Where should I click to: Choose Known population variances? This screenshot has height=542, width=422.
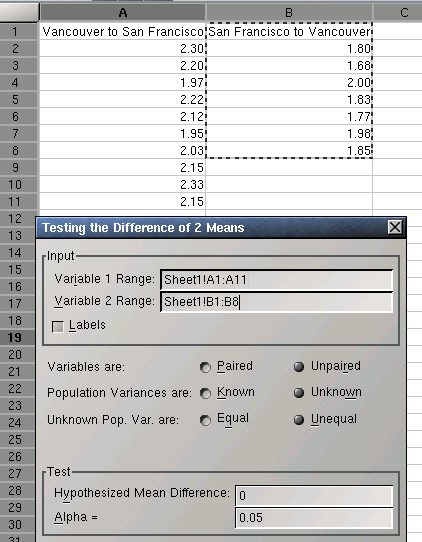tap(205, 393)
